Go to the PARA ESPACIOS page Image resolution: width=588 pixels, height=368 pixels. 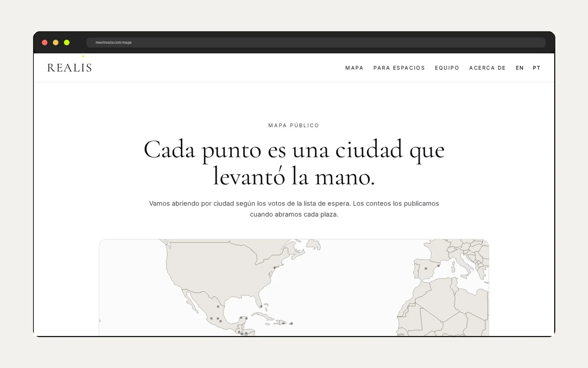coord(399,68)
